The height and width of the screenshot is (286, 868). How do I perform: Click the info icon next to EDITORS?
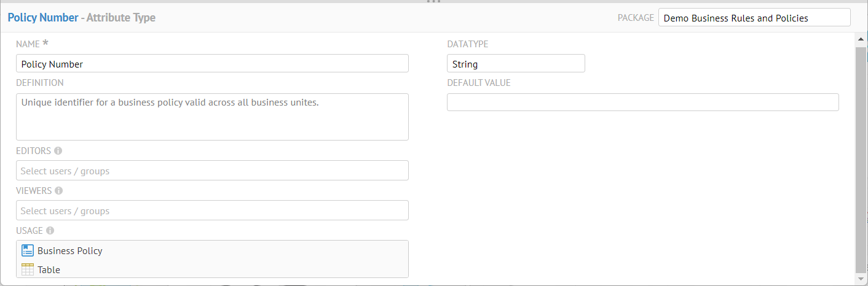[x=58, y=151]
